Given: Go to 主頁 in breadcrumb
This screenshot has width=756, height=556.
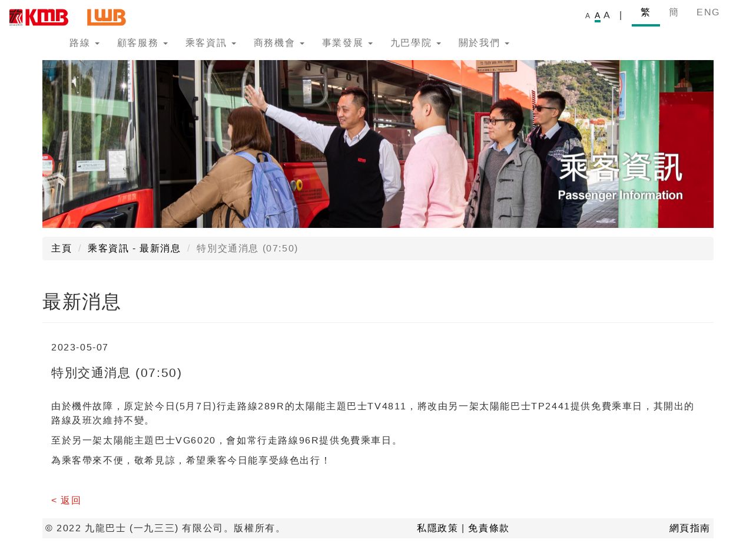Looking at the screenshot, I should coord(61,249).
